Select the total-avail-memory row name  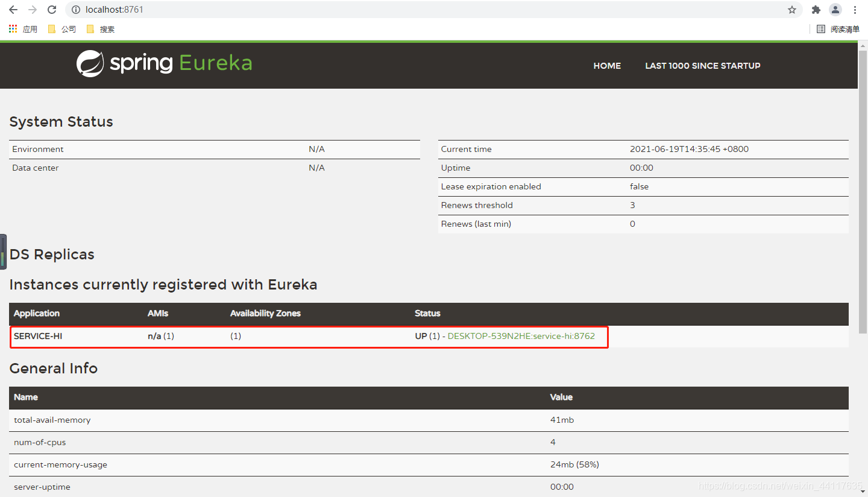pyautogui.click(x=52, y=420)
